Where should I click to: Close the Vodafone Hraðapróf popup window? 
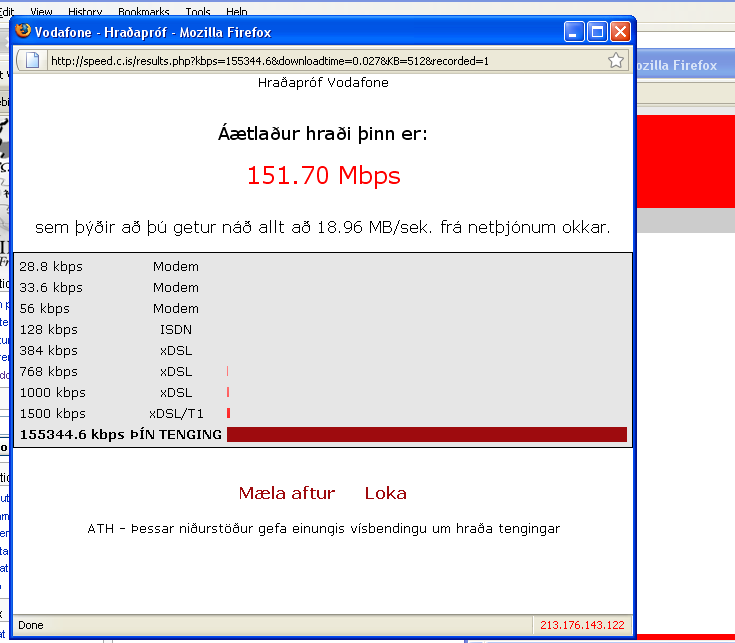[620, 32]
